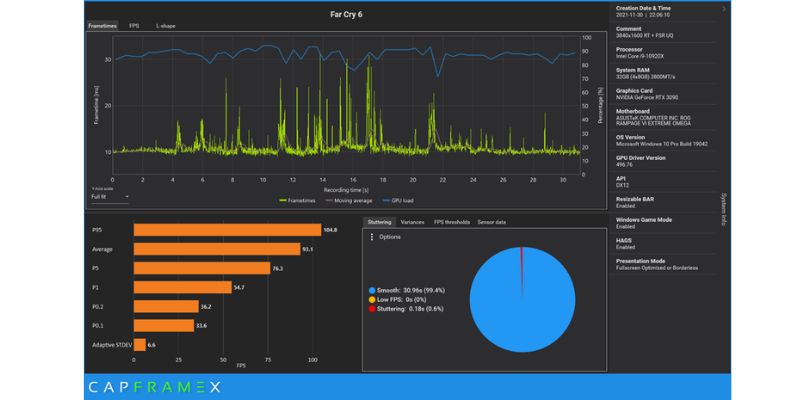
Task: Open the Y-axis scale Full fit dropdown
Action: [x=110, y=196]
